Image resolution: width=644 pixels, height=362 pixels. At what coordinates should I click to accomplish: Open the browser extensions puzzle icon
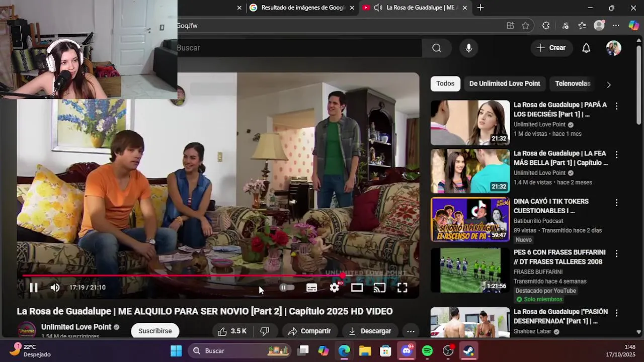[x=546, y=26]
